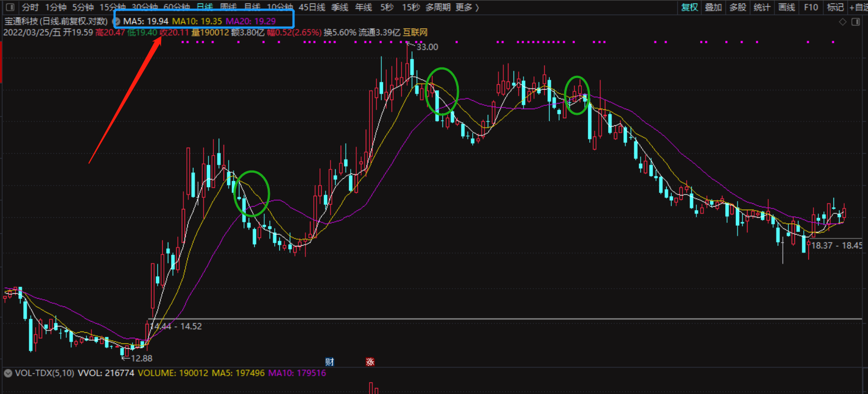Enable 多股 multi-stock view

738,7
